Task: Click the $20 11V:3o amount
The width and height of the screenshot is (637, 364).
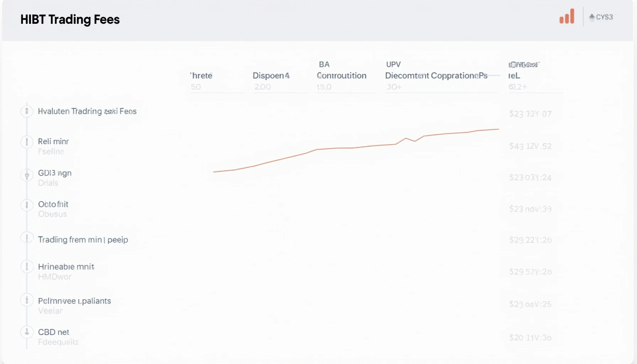Action: [530, 338]
